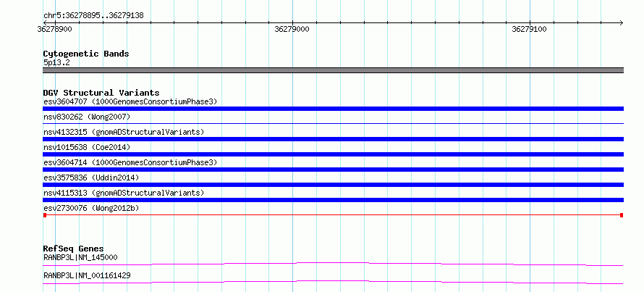This screenshot has height=292, width=644.
Task: Click the blue bar for esv3604707
Action: point(333,109)
